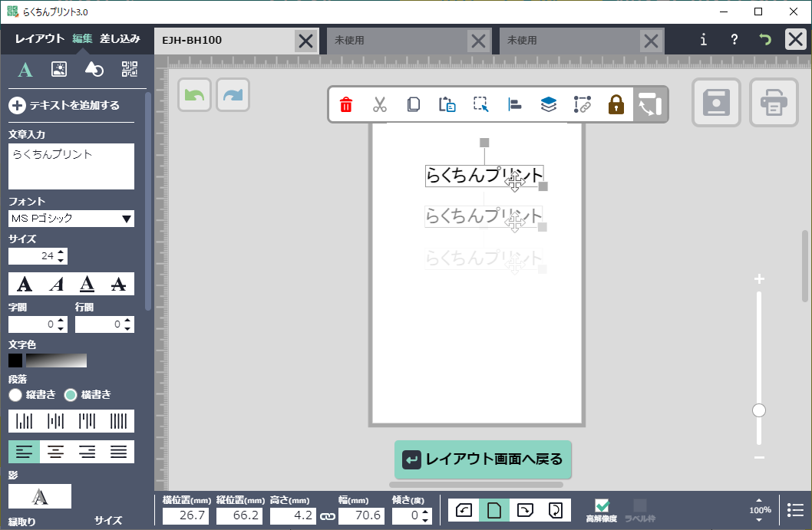Apply underline text style
The height and width of the screenshot is (530, 812).
(x=87, y=284)
